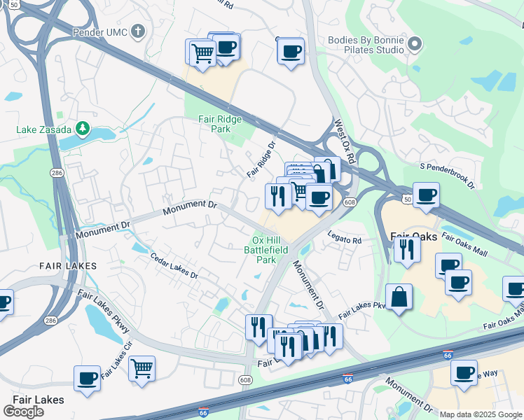524x420 pixels.
Task: Select the Lake Zasada tree pin
Action: [83, 129]
